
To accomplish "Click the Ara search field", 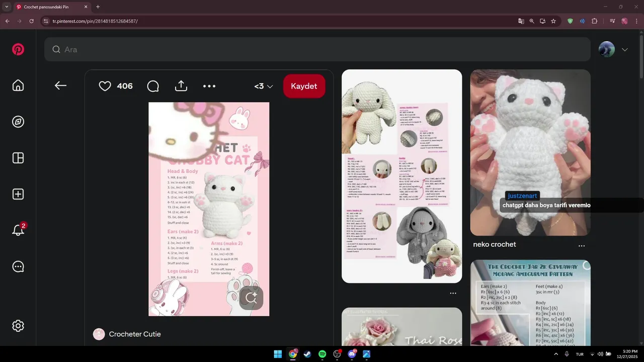I will (x=317, y=49).
